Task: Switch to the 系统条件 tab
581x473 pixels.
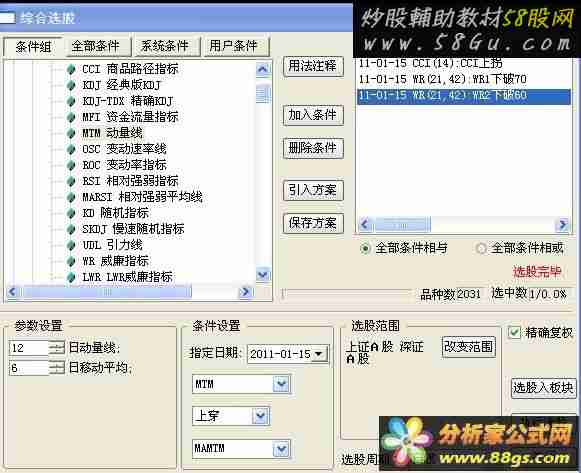Action: [x=165, y=47]
